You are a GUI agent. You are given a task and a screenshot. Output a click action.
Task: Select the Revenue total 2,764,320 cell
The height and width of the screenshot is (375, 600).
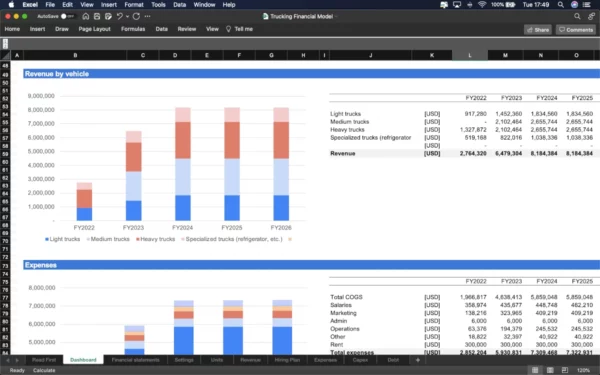(x=470, y=153)
